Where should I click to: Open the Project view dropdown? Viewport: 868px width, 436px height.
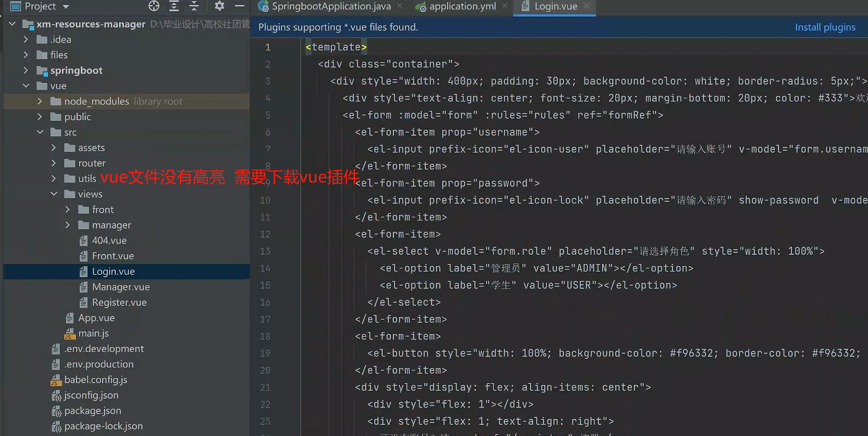(x=66, y=7)
